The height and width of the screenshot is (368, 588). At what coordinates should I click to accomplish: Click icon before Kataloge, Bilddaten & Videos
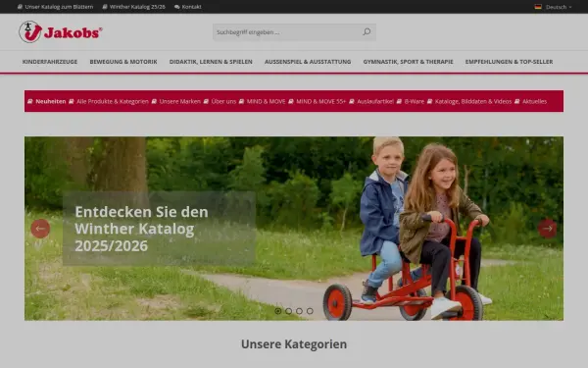[x=430, y=101]
